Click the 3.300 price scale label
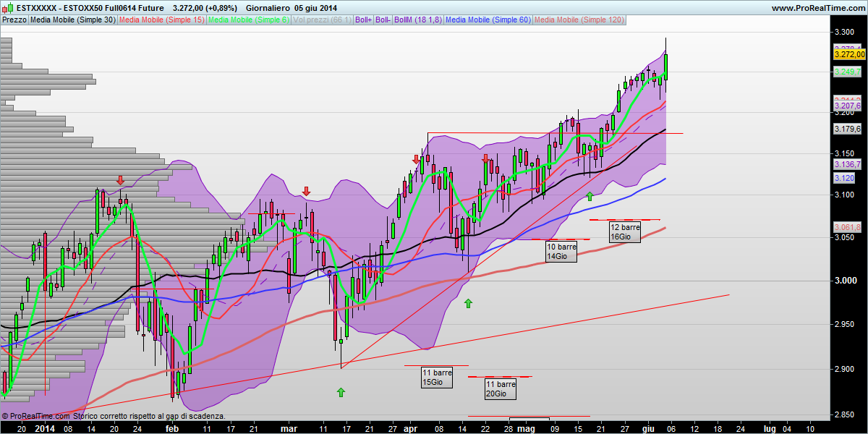The height and width of the screenshot is (434, 868). click(845, 32)
